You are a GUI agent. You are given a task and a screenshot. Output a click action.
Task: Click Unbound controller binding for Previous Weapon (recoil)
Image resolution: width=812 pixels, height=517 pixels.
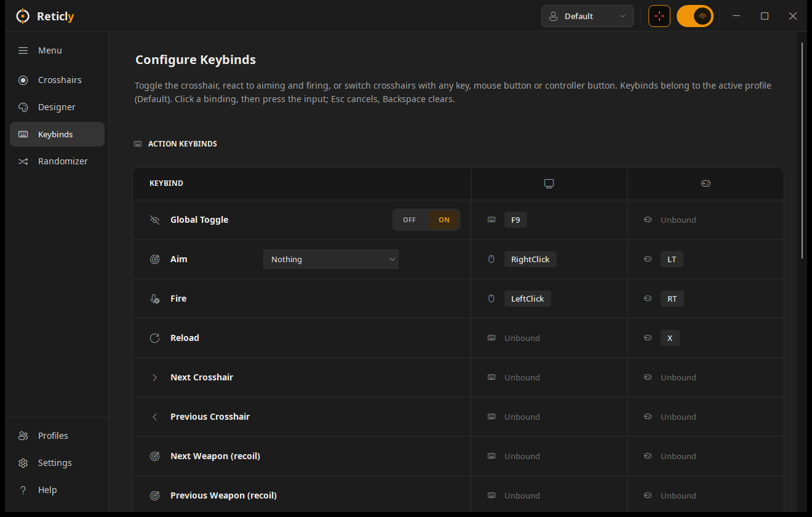pos(679,495)
